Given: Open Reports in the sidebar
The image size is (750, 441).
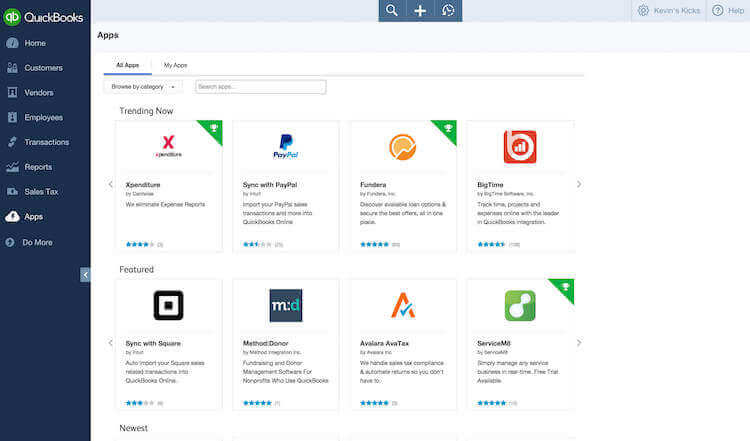Looking at the screenshot, I should (x=38, y=167).
